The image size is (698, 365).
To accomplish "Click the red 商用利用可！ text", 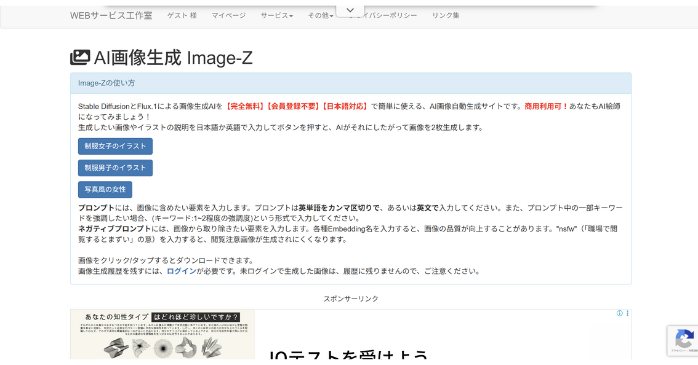I will tap(546, 106).
